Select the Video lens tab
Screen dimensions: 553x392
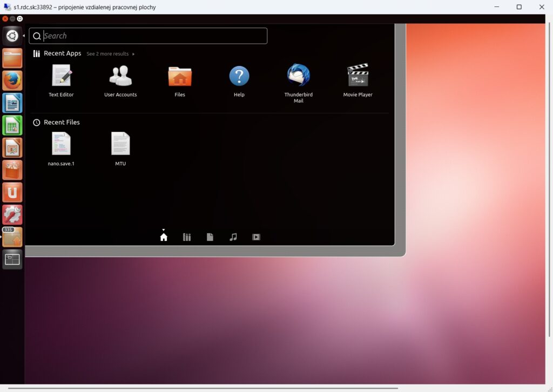click(x=257, y=237)
